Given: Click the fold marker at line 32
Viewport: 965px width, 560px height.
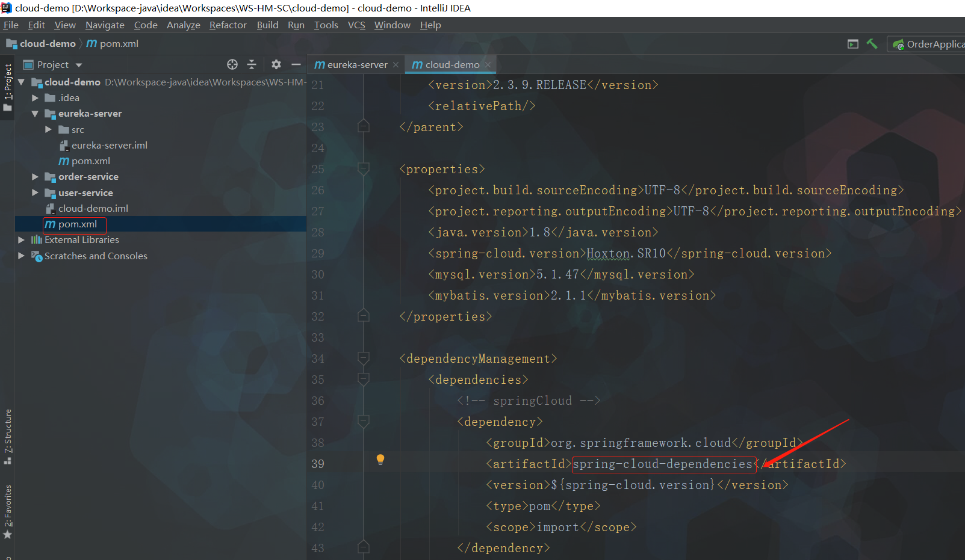Looking at the screenshot, I should coord(363,316).
